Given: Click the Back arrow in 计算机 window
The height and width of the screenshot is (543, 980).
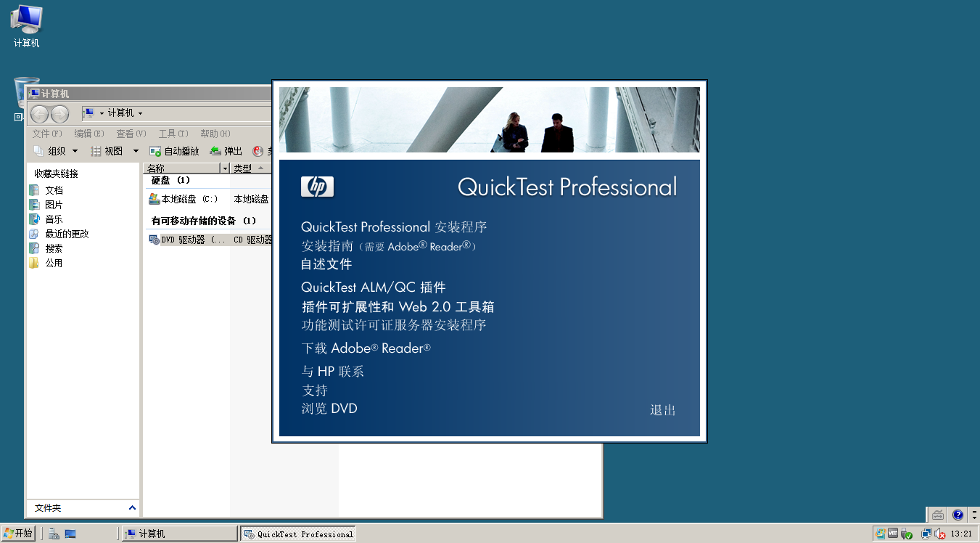Looking at the screenshot, I should 39,114.
